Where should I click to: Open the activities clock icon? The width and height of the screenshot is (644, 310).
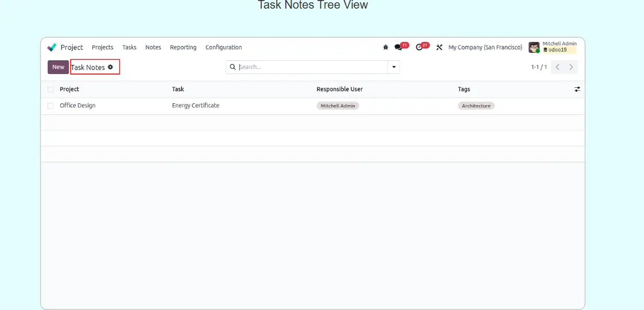click(419, 48)
